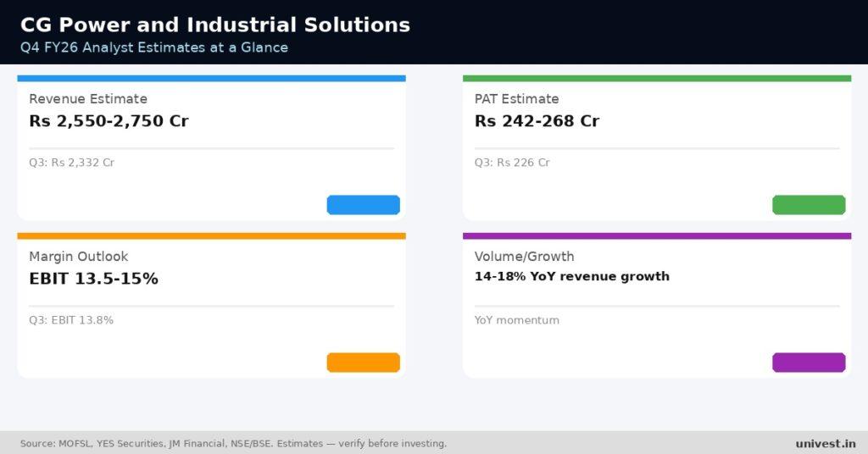
Task: Select 14-18% YoY revenue growth text
Action: coord(572,276)
